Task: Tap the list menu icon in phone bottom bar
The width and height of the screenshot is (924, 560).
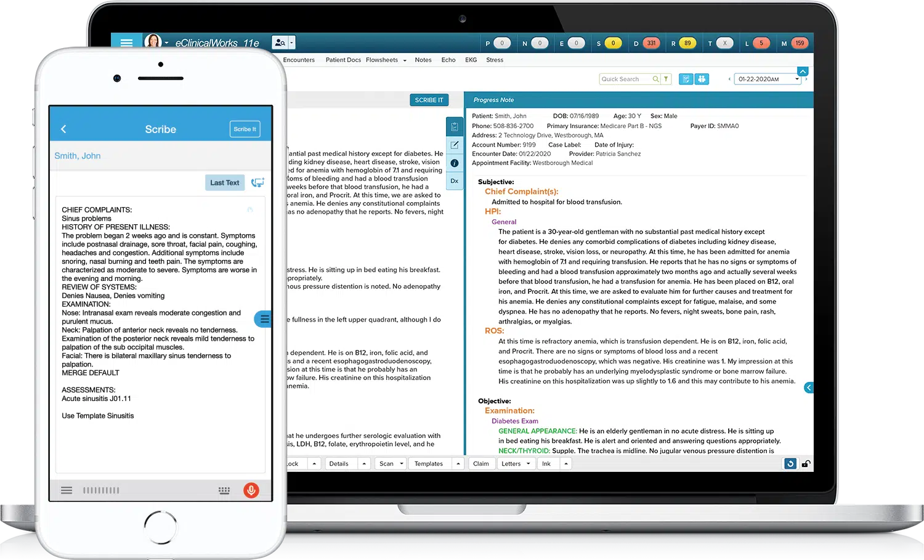Action: click(x=67, y=490)
